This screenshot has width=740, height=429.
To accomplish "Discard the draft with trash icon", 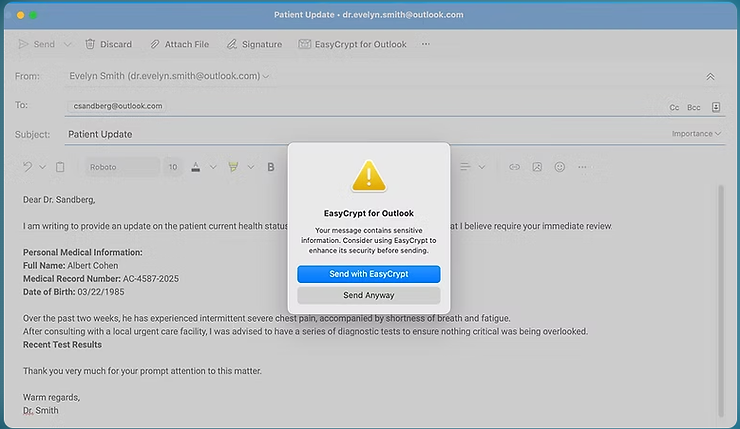I will coord(90,44).
